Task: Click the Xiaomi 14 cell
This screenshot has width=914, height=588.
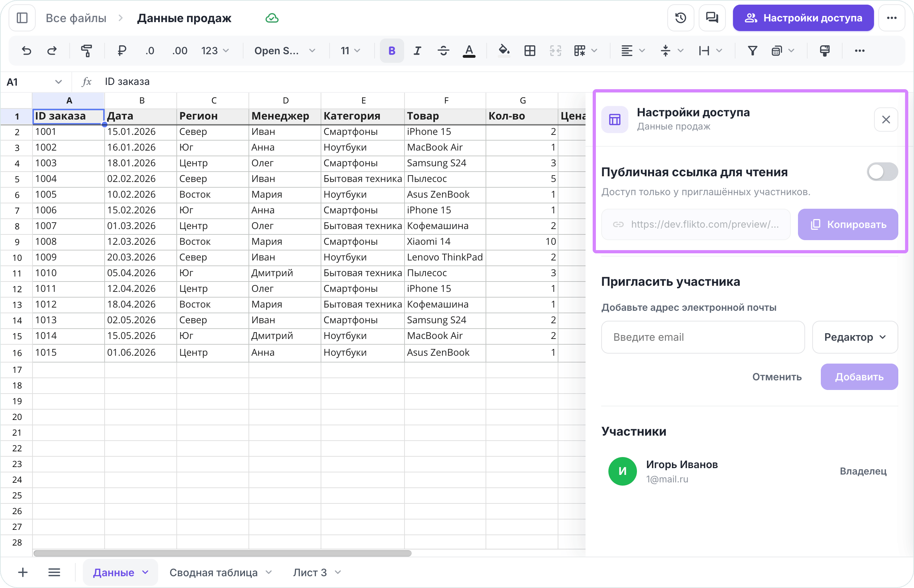Action: pyautogui.click(x=445, y=242)
